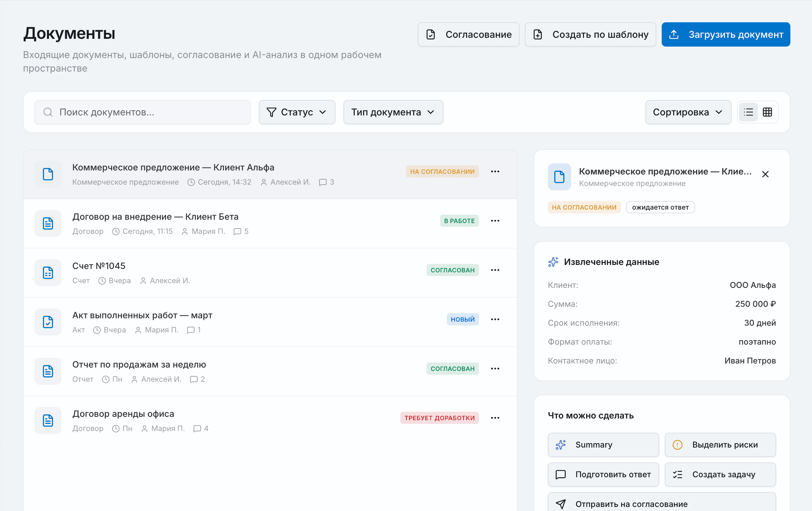Click the search magnifier in the document search field
The height and width of the screenshot is (511, 812).
[x=48, y=112]
